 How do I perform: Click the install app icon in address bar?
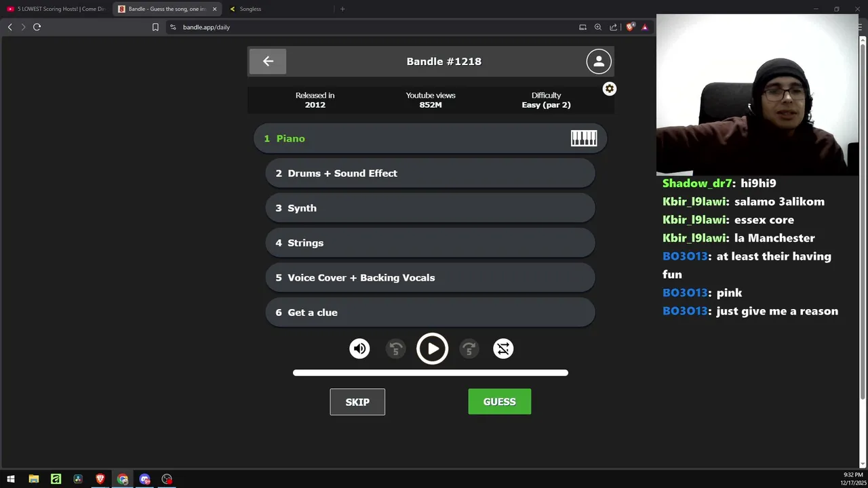[583, 27]
